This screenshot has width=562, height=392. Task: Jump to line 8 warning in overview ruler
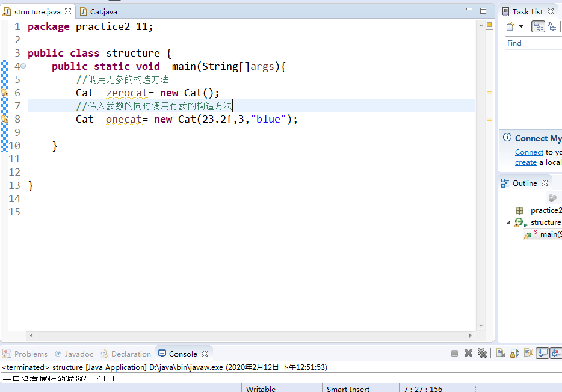click(x=489, y=119)
